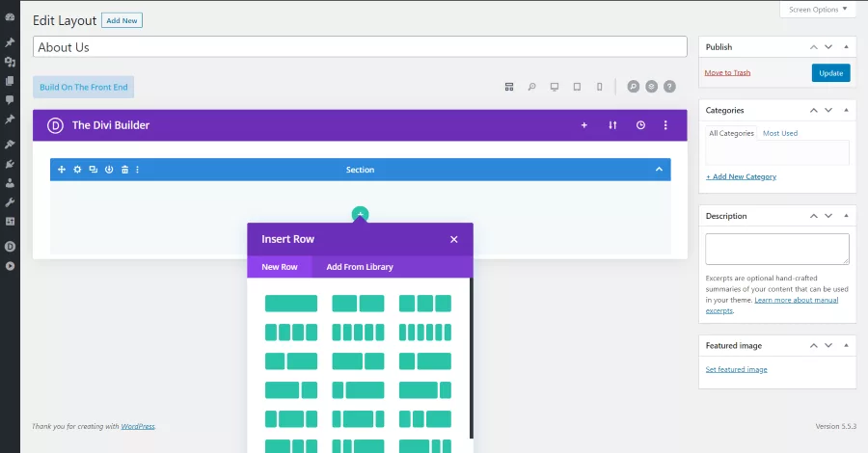Open the Divi Builder help question icon
The height and width of the screenshot is (453, 868).
click(670, 87)
